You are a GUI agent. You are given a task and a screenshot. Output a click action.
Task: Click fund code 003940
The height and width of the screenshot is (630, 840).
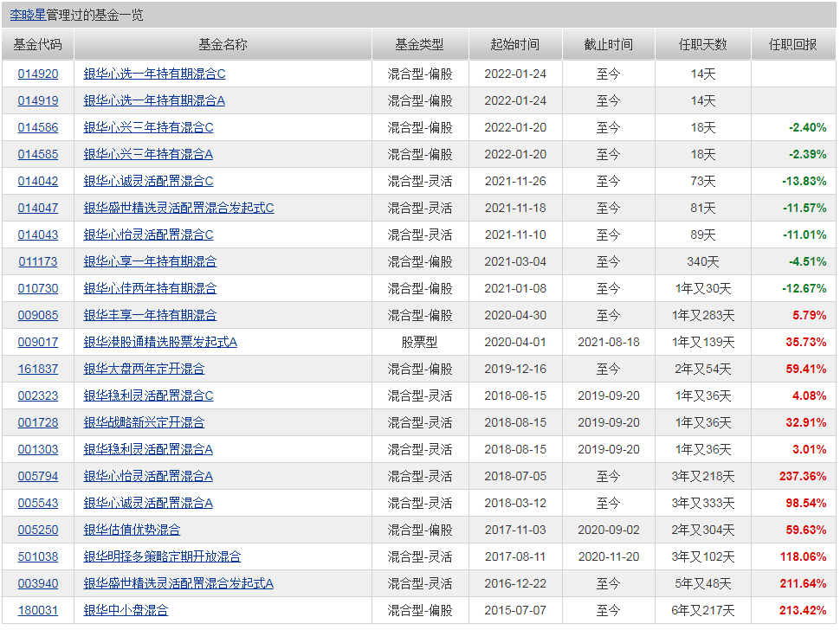[38, 583]
